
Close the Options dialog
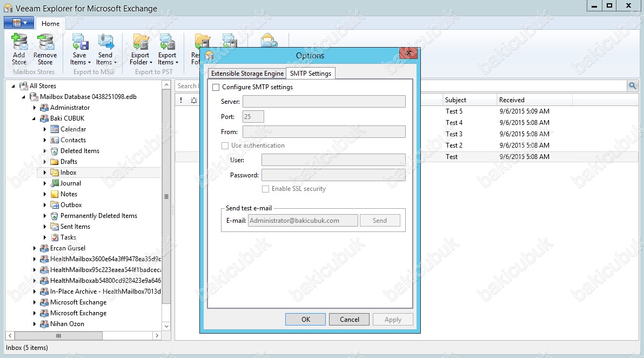click(408, 53)
